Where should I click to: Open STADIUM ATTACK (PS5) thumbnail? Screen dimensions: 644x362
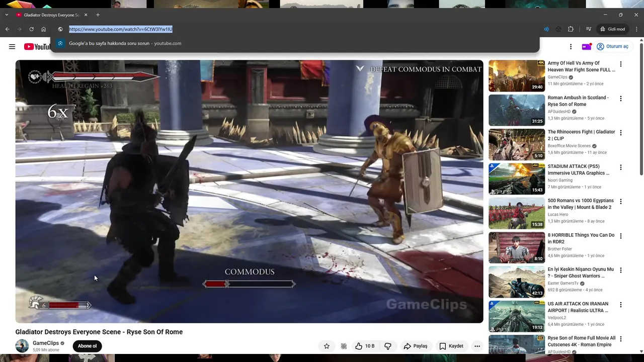(517, 179)
